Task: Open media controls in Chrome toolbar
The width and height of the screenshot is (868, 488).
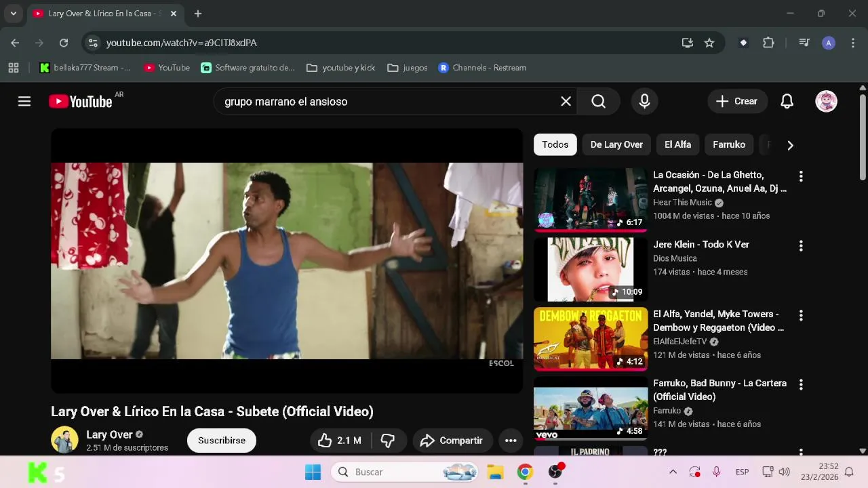Action: tap(804, 43)
